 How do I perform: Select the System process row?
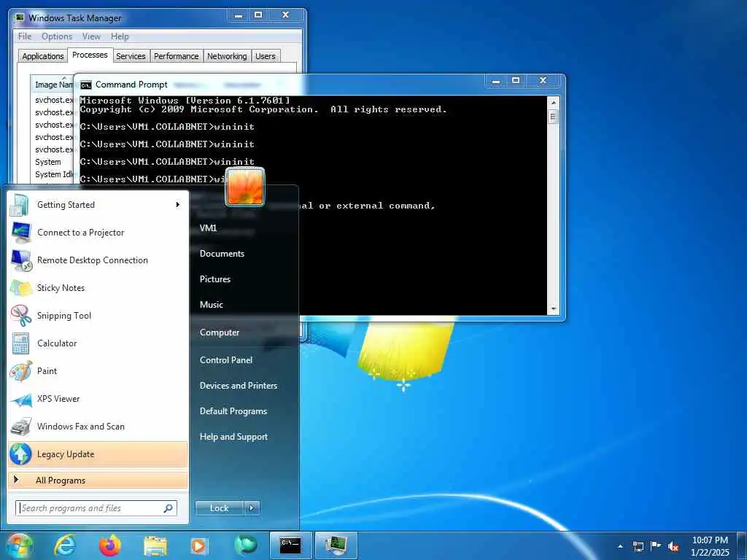click(47, 162)
